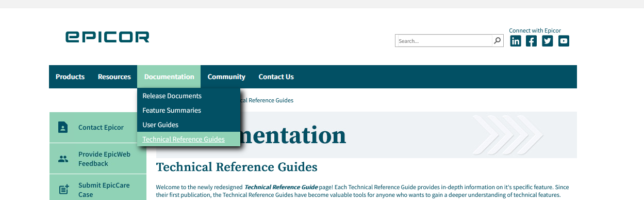This screenshot has height=200, width=644.
Task: Click the Technical Reference Guides breadcrumb
Action: point(267,100)
